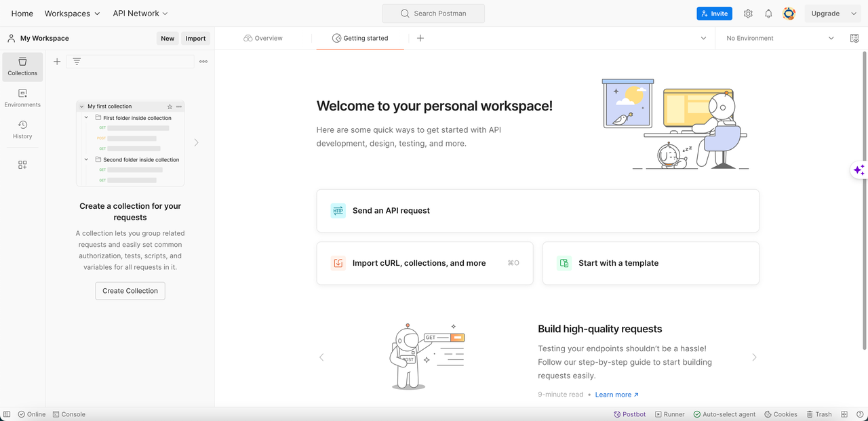Click the Import button in workspace header
The image size is (868, 421).
pos(195,39)
